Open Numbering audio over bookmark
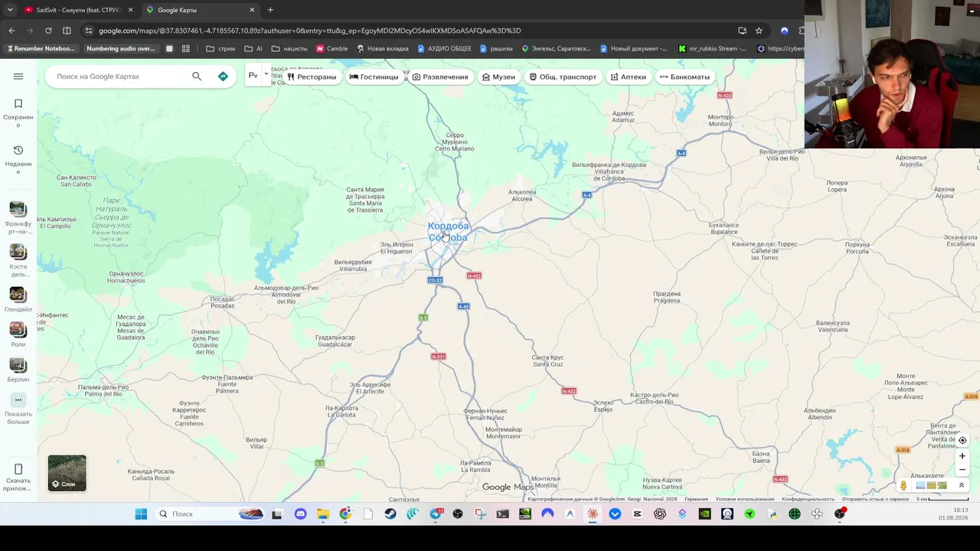Image resolution: width=980 pixels, height=551 pixels. tap(120, 48)
